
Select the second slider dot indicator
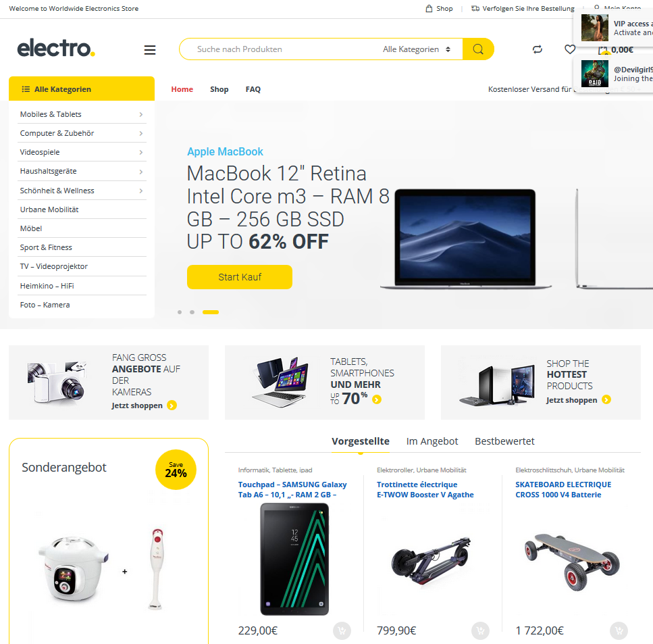(x=192, y=312)
